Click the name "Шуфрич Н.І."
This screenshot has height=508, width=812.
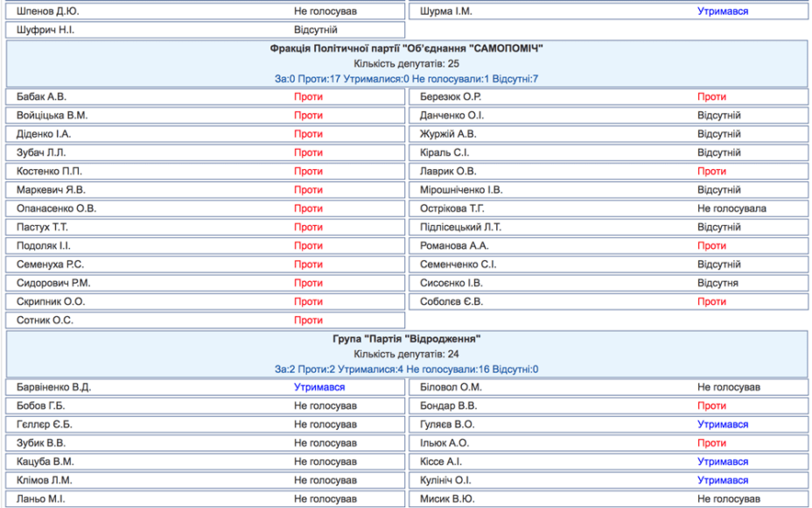point(45,30)
